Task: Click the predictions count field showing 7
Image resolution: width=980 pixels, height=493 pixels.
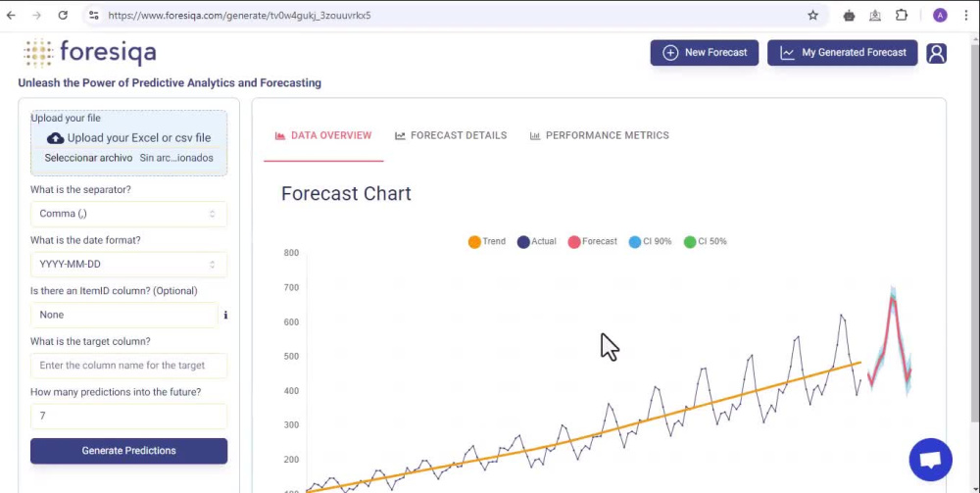Action: point(128,417)
